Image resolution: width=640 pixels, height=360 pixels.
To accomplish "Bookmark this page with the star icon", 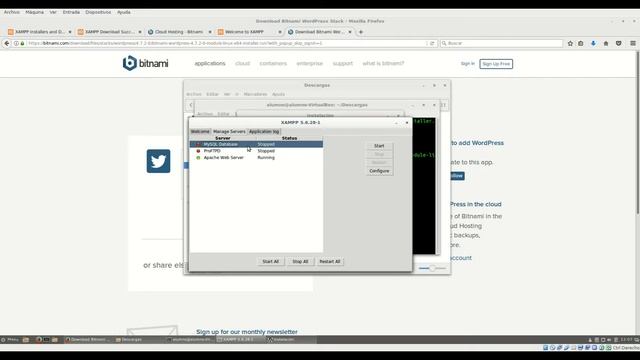I will pyautogui.click(x=570, y=43).
